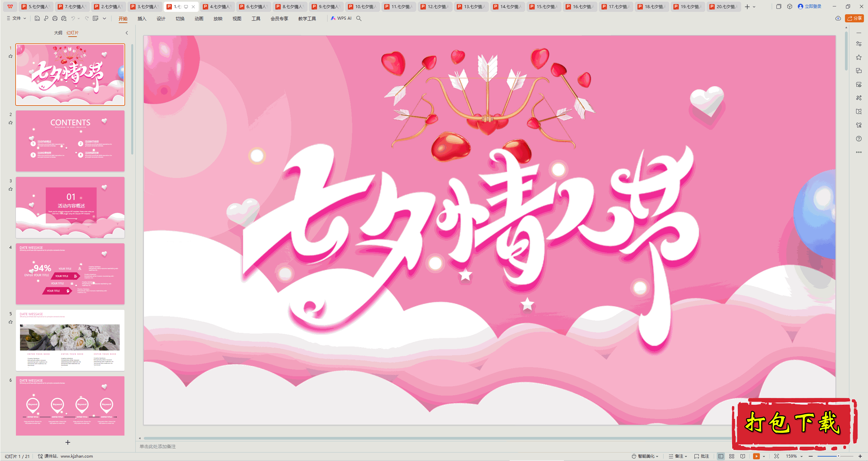This screenshot has height=461, width=868.
Task: Collapse the slide thumbnail panel chevron
Action: tap(127, 33)
